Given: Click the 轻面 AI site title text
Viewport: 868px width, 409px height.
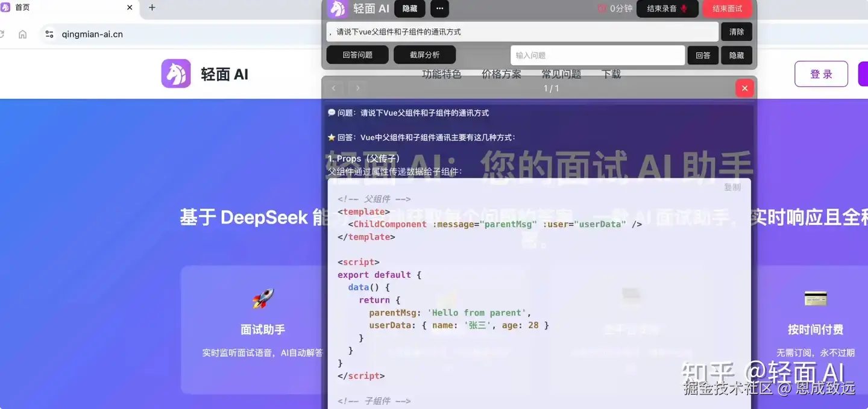Looking at the screenshot, I should (224, 74).
